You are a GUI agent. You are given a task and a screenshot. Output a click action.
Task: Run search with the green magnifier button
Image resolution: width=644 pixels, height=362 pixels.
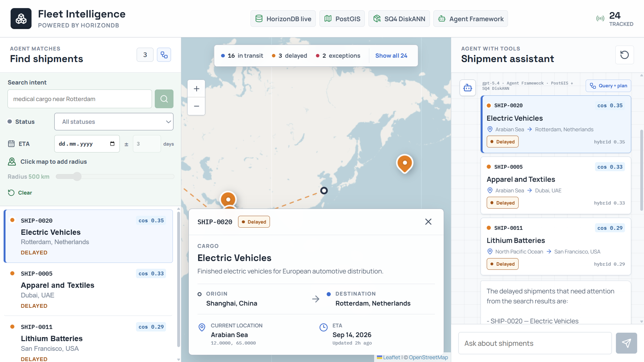click(164, 99)
